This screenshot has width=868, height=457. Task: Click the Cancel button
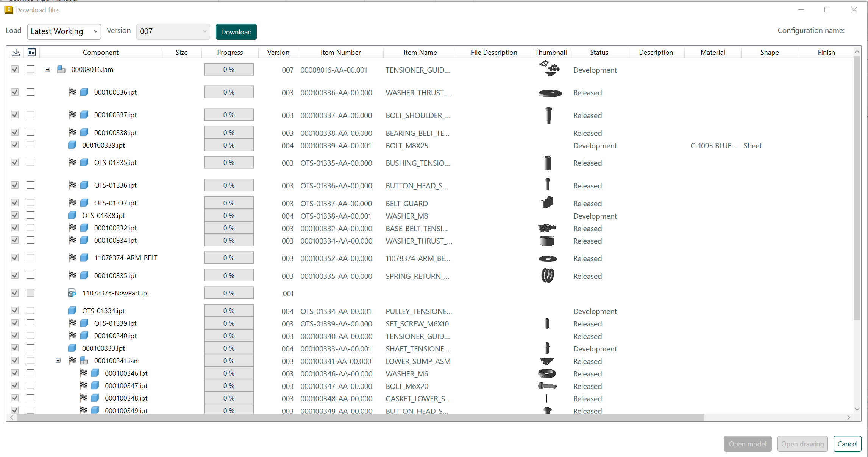pyautogui.click(x=847, y=444)
